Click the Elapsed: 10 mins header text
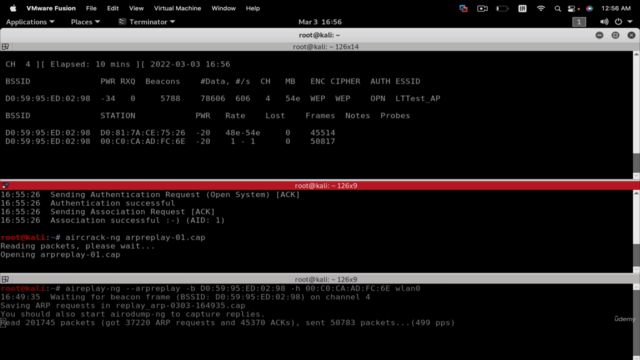The width and height of the screenshot is (640, 360). coord(90,64)
